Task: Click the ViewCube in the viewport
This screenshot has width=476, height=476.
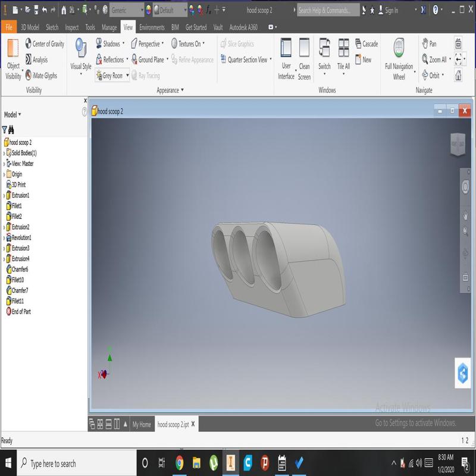Action: 458,145
